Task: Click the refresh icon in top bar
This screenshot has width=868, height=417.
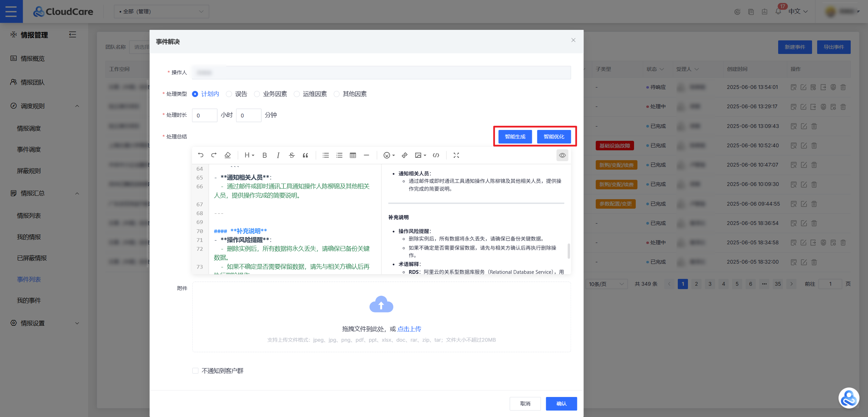Action: [737, 12]
